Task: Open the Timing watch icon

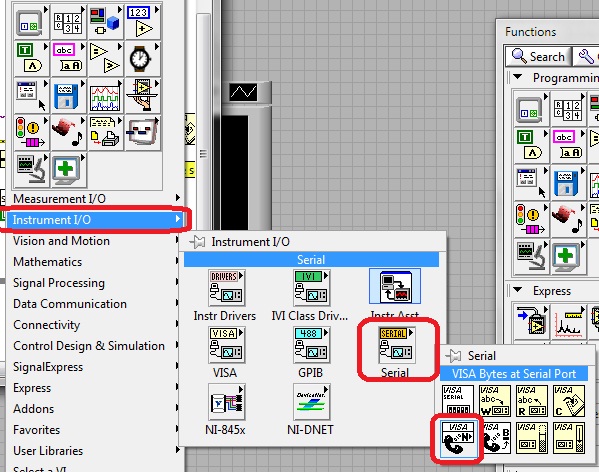Action: [142, 58]
